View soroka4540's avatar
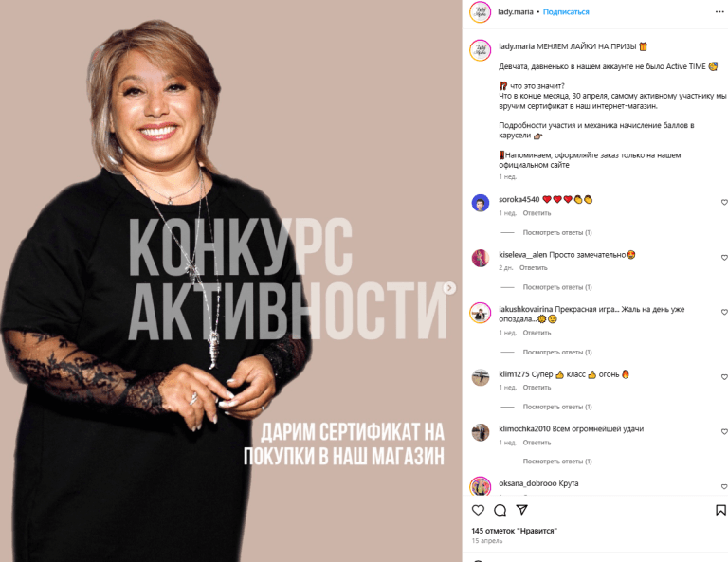This screenshot has height=562, width=728. click(480, 203)
